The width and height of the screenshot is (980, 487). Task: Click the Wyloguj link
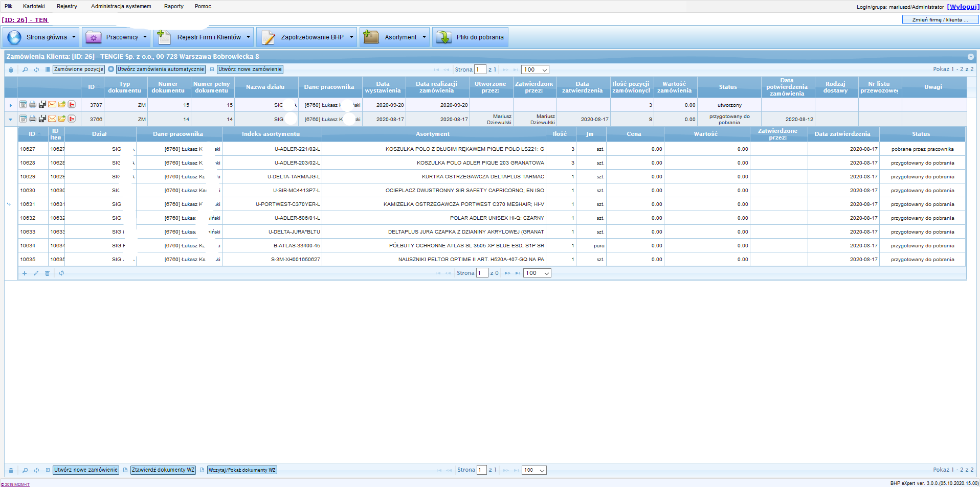tap(963, 7)
